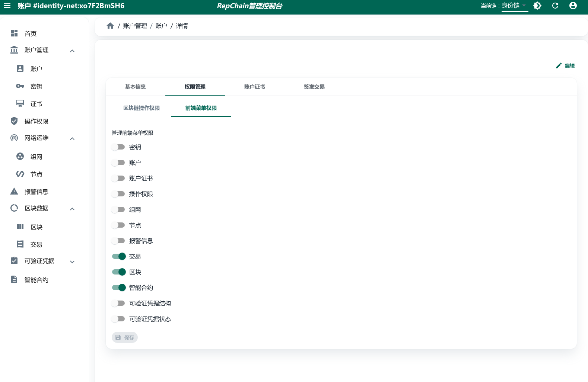588x382 pixels.
Task: Disable the 区块 permission switch
Action: click(x=119, y=272)
